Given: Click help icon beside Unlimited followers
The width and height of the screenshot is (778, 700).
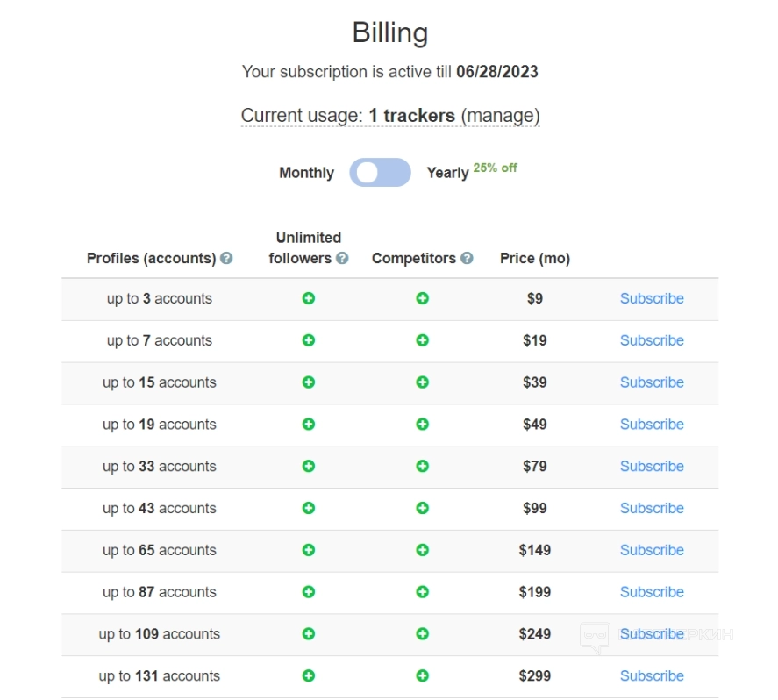Looking at the screenshot, I should coord(342,259).
